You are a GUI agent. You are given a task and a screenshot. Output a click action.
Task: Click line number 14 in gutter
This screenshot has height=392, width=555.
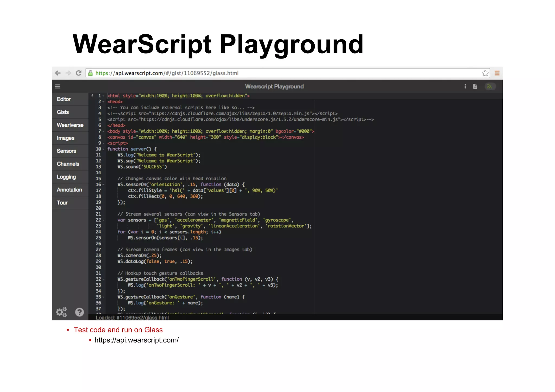click(x=98, y=173)
